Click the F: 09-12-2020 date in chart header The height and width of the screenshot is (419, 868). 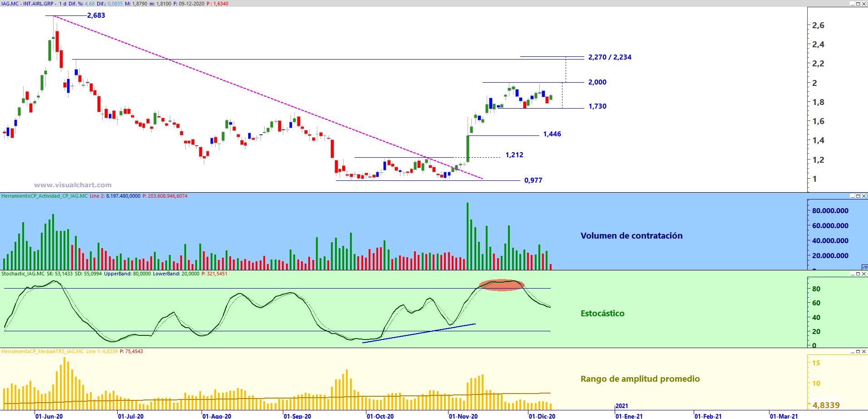(189, 4)
